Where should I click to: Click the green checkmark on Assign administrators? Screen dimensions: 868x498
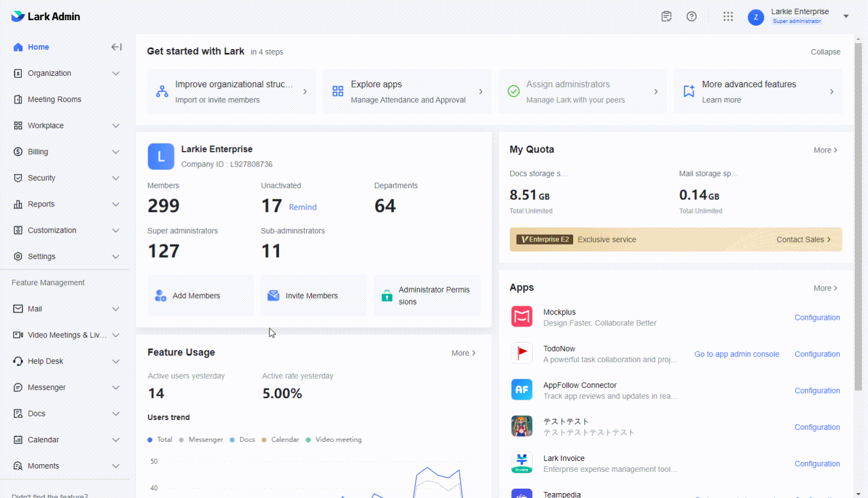[x=513, y=91]
